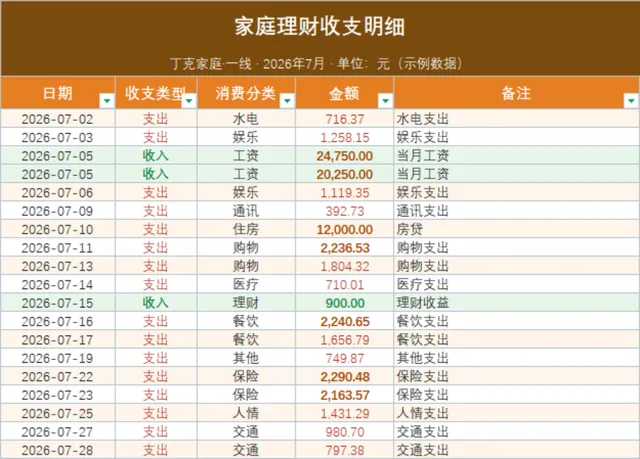Select the 理财收益 remark cell

pyautogui.click(x=516, y=303)
